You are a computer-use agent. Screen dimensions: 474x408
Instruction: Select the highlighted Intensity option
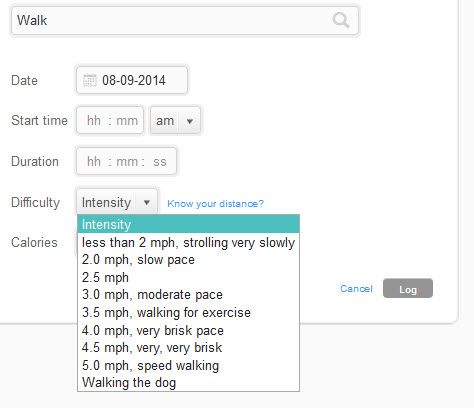[x=188, y=224]
